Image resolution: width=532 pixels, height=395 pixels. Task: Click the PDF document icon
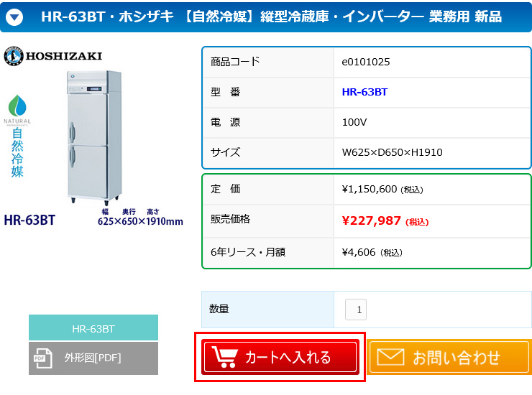coord(42,358)
